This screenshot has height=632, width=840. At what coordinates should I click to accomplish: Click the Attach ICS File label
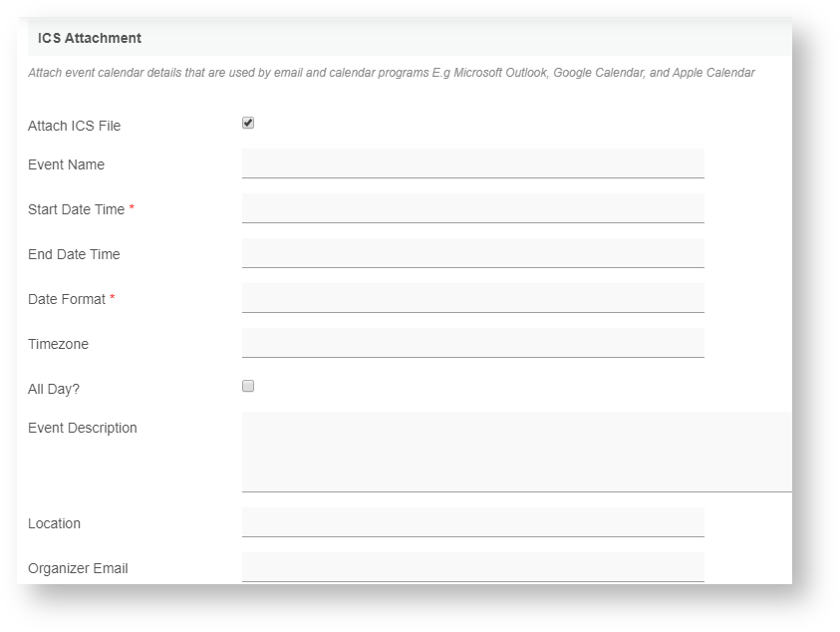pos(74,126)
